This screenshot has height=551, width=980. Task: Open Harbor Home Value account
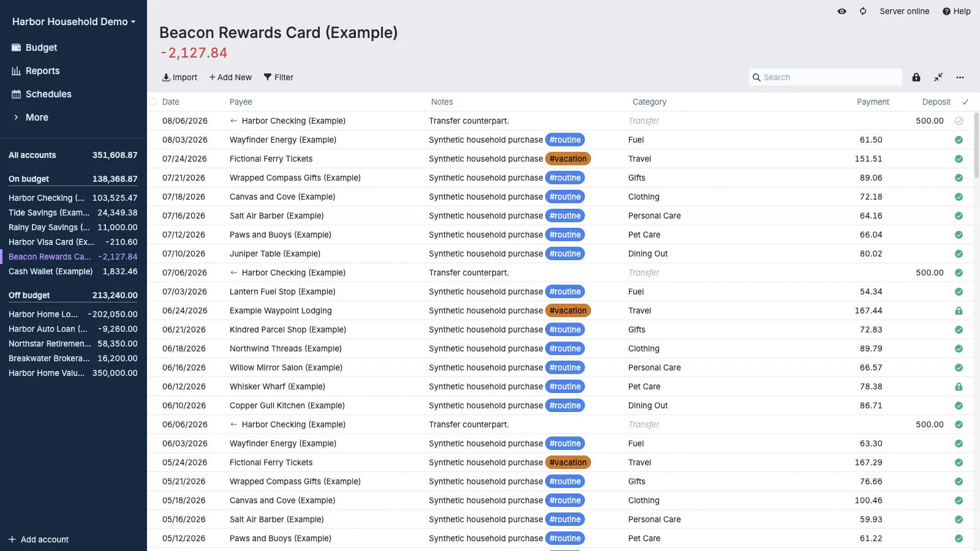coord(73,373)
